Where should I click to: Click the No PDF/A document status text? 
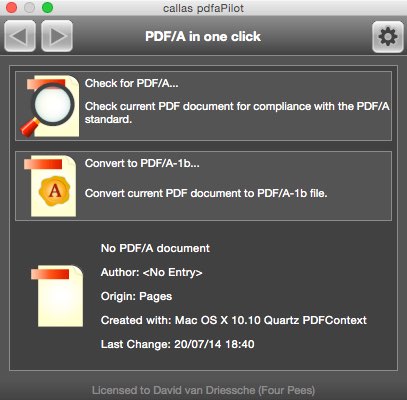pyautogui.click(x=155, y=248)
